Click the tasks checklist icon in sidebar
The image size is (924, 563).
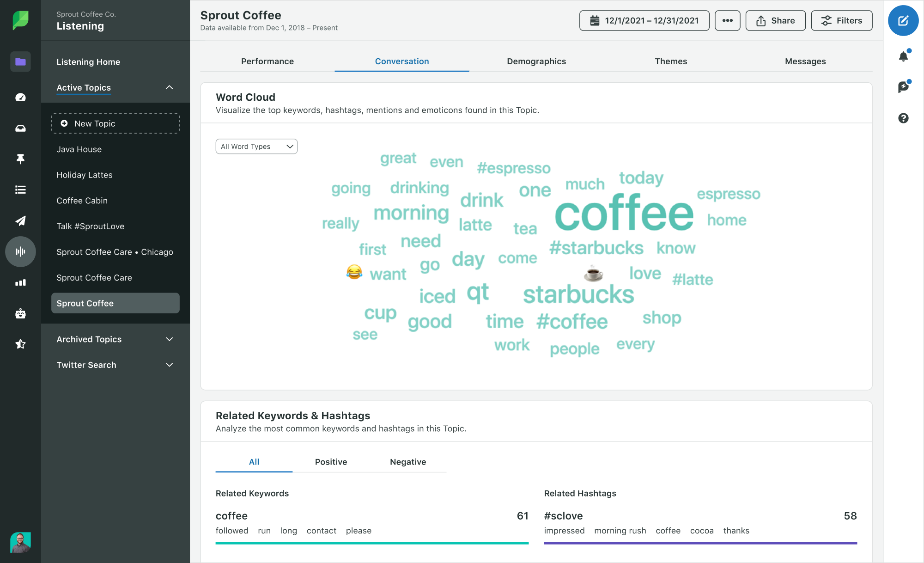[x=20, y=190]
